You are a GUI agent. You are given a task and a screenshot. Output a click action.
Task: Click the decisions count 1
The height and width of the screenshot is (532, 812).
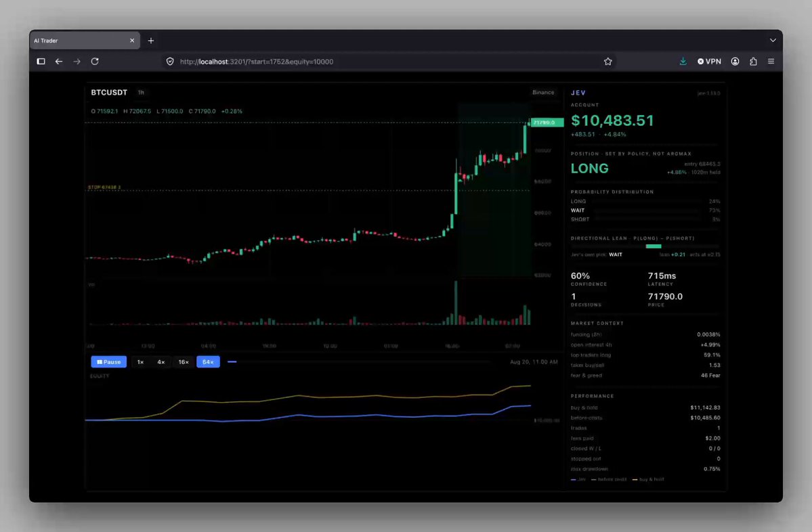(573, 296)
